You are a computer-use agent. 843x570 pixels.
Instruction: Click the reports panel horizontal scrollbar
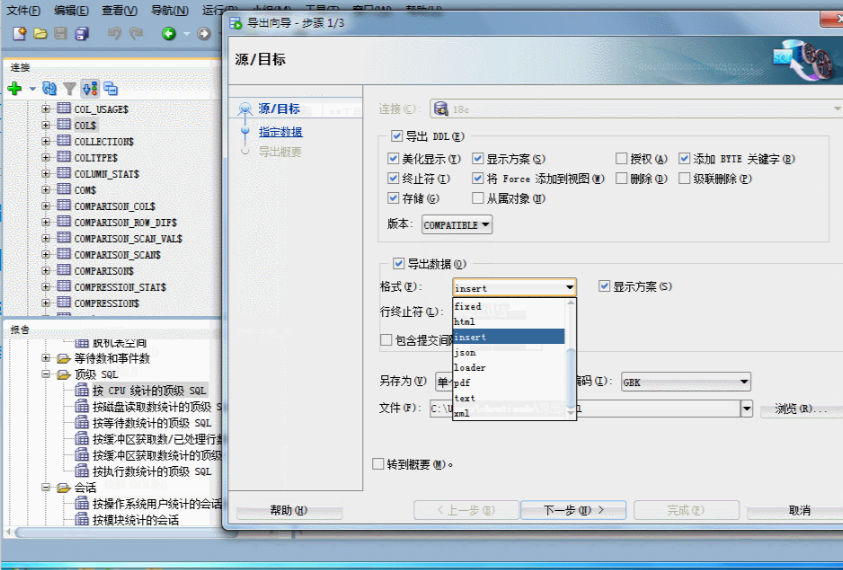click(x=125, y=532)
